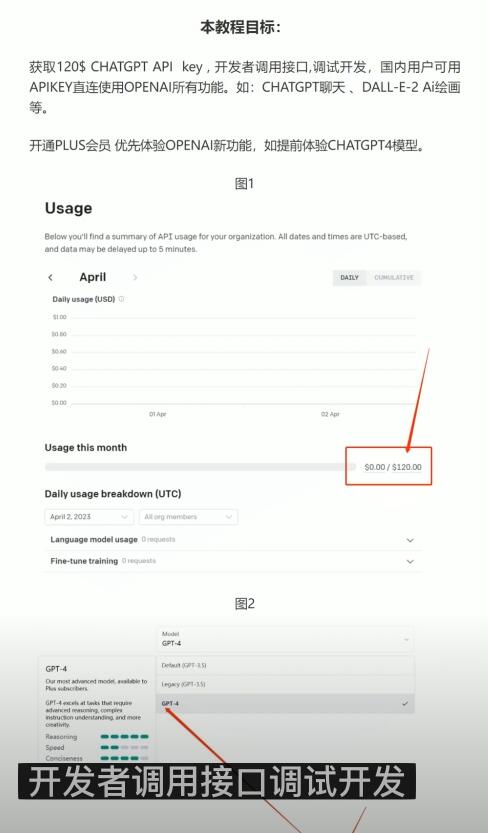The height and width of the screenshot is (833, 488).
Task: Go to next month after April
Action: pos(135,277)
